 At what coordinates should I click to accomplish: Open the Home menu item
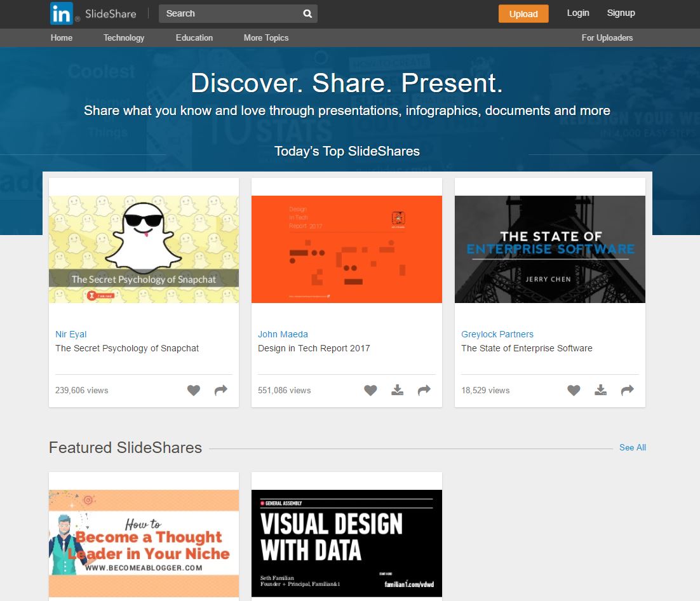[62, 38]
